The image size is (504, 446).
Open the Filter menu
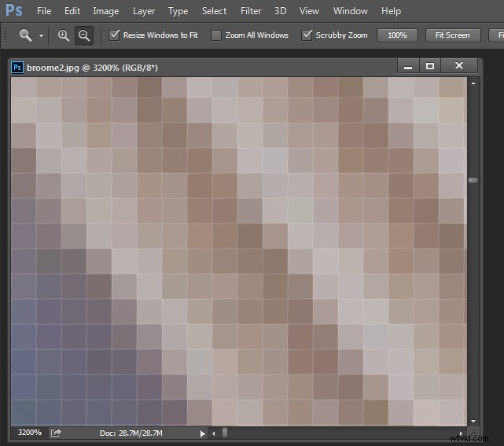point(251,11)
